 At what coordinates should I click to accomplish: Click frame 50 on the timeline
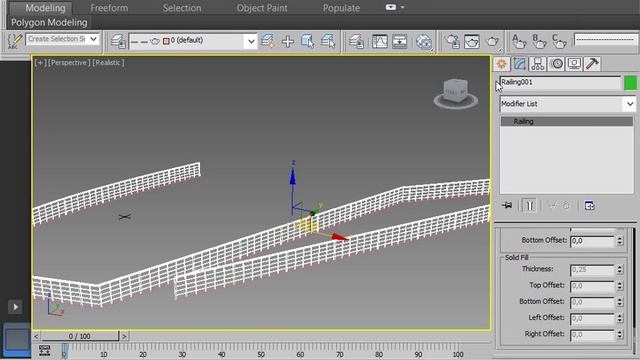click(261, 354)
